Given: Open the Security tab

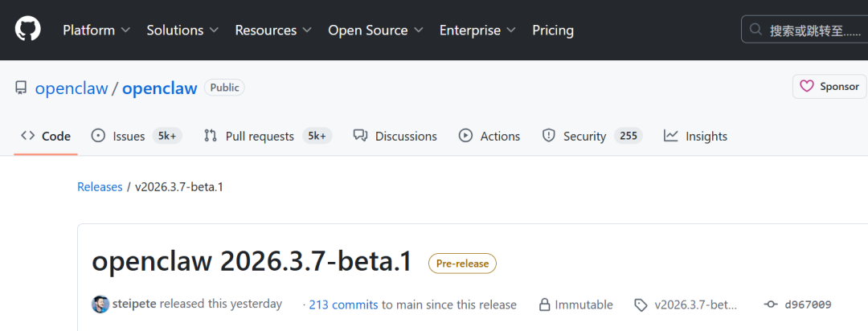Looking at the screenshot, I should click(584, 137).
